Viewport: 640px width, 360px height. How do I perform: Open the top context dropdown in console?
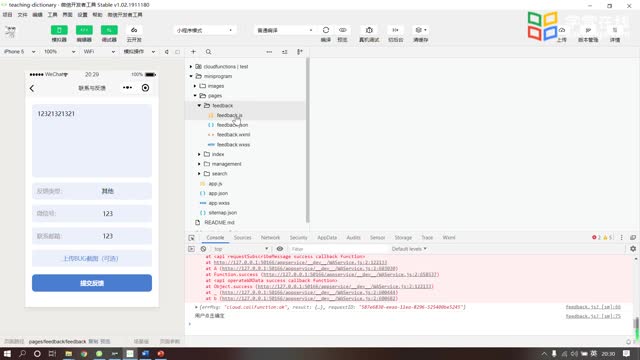pos(241,249)
